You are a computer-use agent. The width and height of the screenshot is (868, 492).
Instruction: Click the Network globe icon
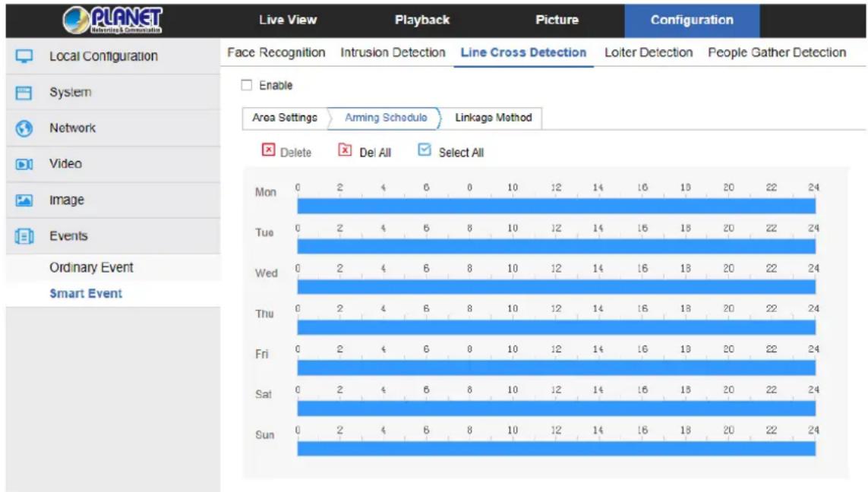coord(24,128)
